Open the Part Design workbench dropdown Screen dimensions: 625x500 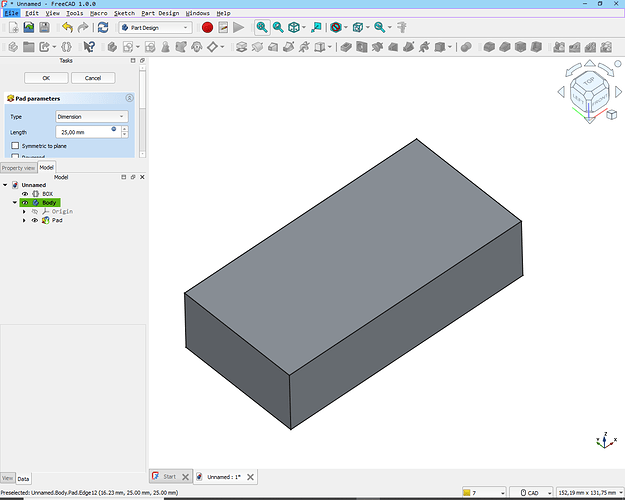point(155,28)
